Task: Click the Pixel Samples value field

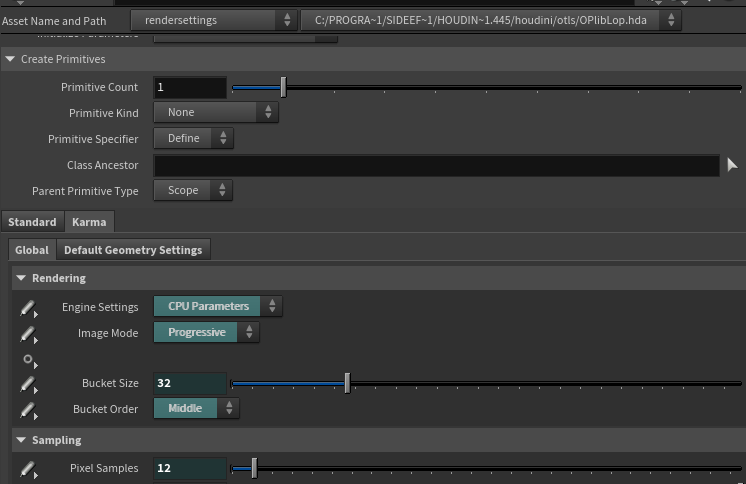Action: tap(190, 468)
